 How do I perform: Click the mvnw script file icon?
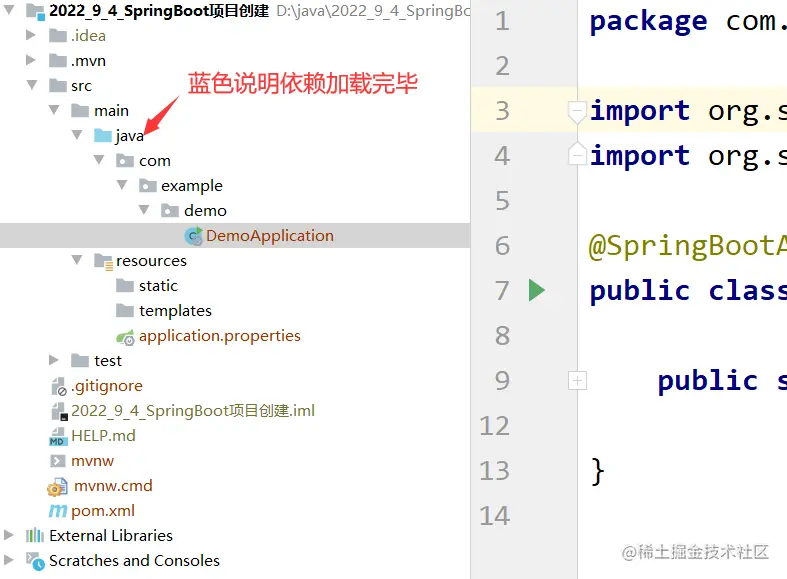58,461
